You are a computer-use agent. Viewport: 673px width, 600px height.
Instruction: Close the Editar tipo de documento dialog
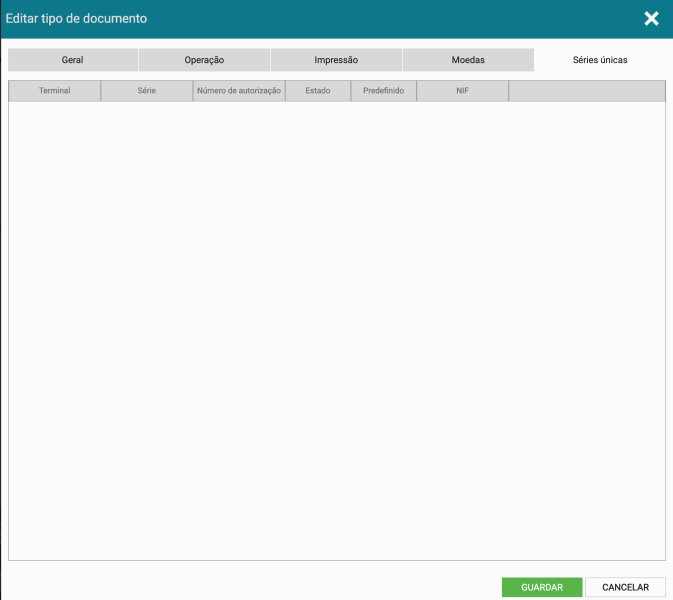[651, 19]
